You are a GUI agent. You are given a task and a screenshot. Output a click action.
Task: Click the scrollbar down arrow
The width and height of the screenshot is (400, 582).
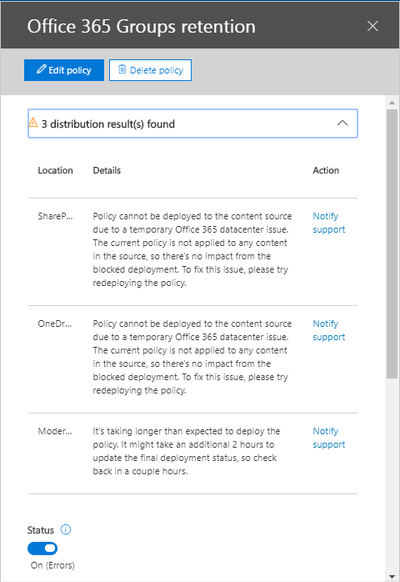point(392,576)
